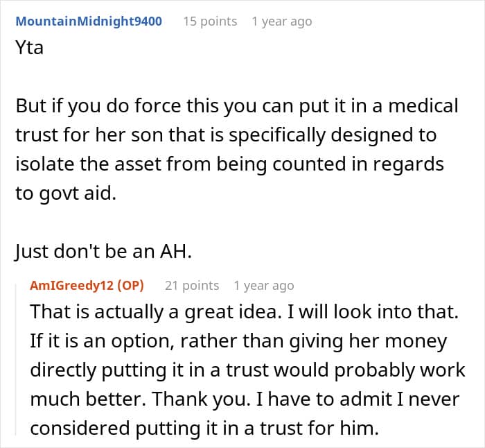Open MountainMidnight9400's user profile
Image resolution: width=485 pixels, height=448 pixels.
click(89, 21)
